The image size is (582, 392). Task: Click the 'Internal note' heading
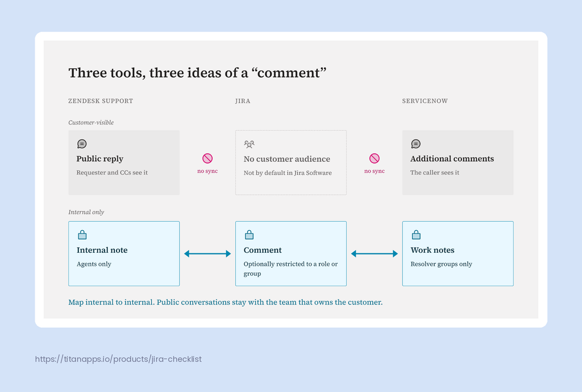[102, 250]
